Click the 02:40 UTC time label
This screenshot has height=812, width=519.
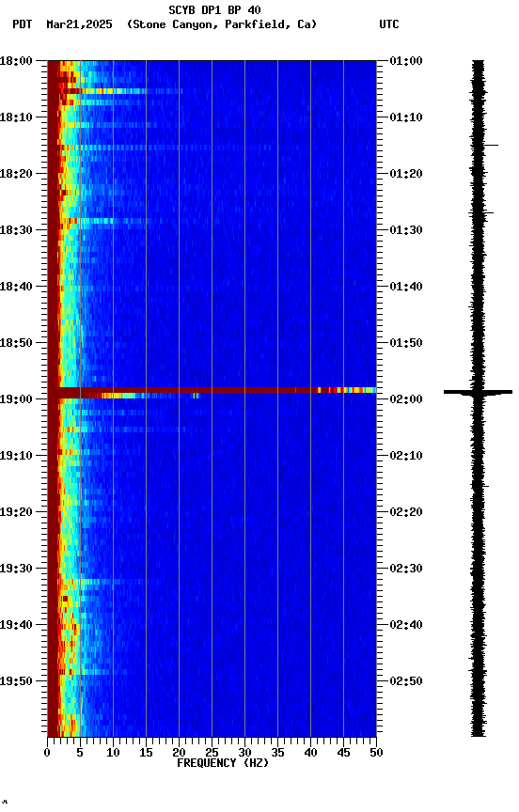pos(406,625)
